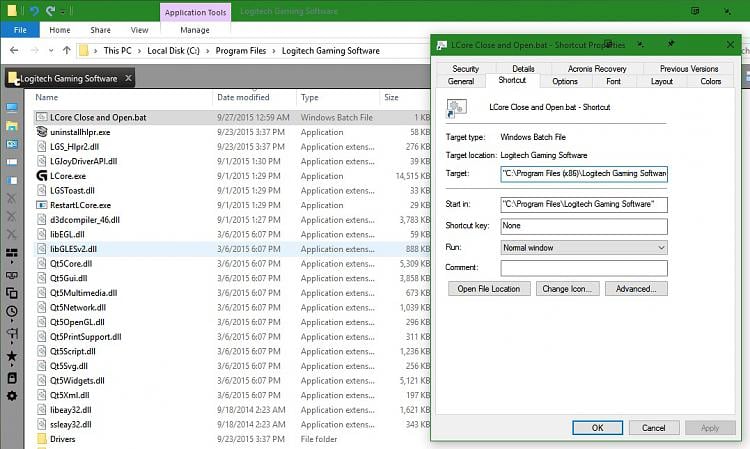
Task: Switch to the Options tab
Action: 565,81
